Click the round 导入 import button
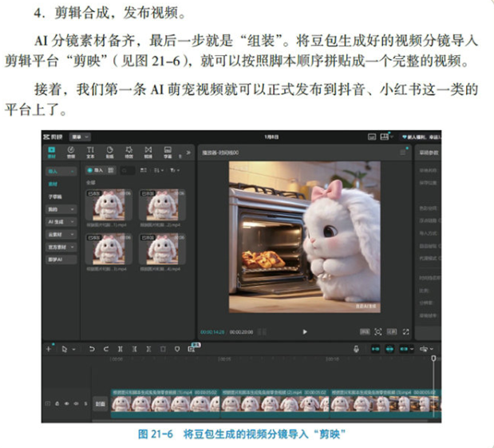The height and width of the screenshot is (448, 494). pyautogui.click(x=96, y=170)
